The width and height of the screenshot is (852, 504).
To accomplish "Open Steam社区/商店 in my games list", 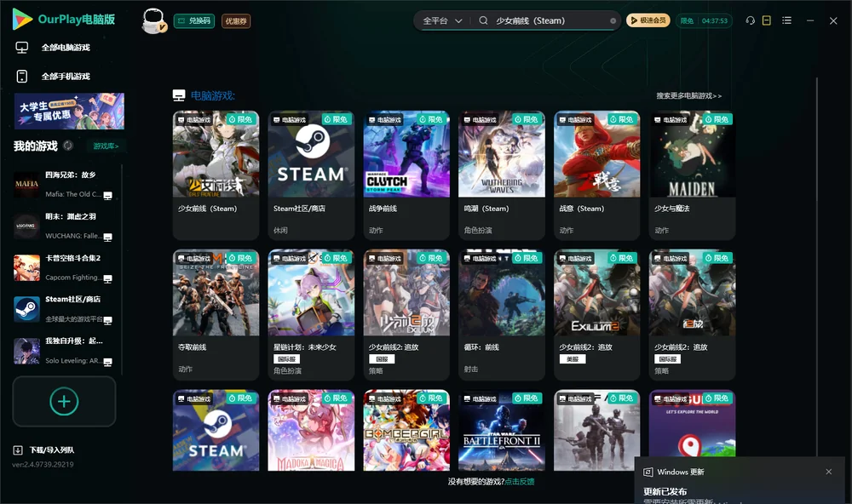I will (x=62, y=309).
